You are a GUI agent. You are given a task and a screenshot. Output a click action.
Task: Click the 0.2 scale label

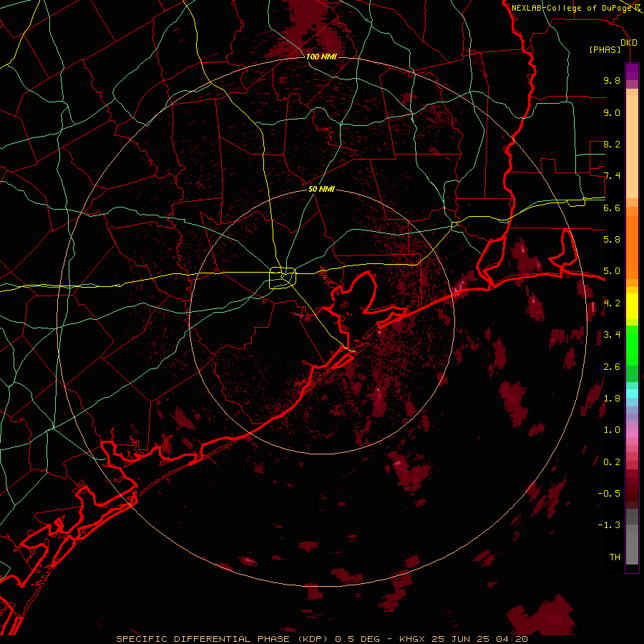[612, 462]
